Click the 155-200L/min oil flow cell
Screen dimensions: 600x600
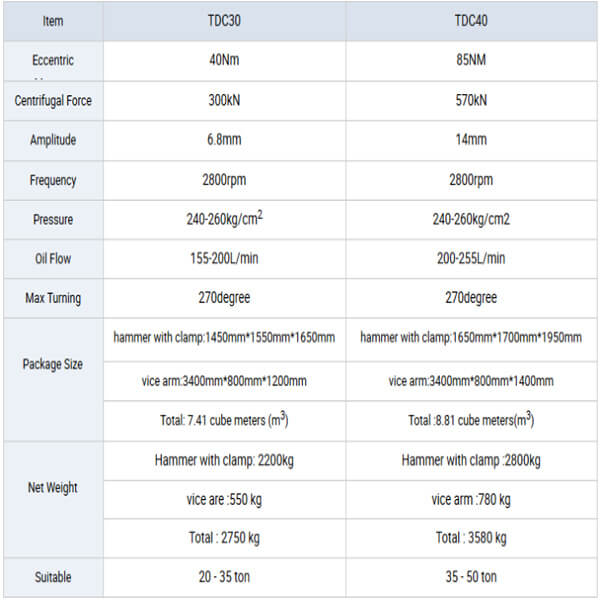[223, 259]
